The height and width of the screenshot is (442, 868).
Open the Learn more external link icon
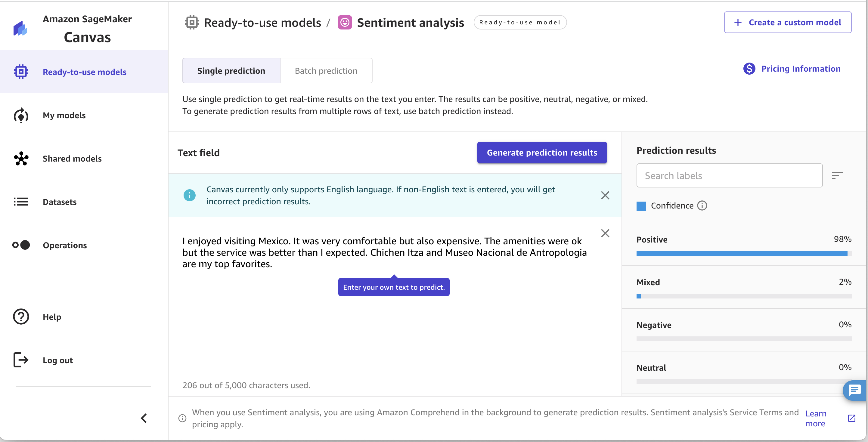[x=852, y=419]
